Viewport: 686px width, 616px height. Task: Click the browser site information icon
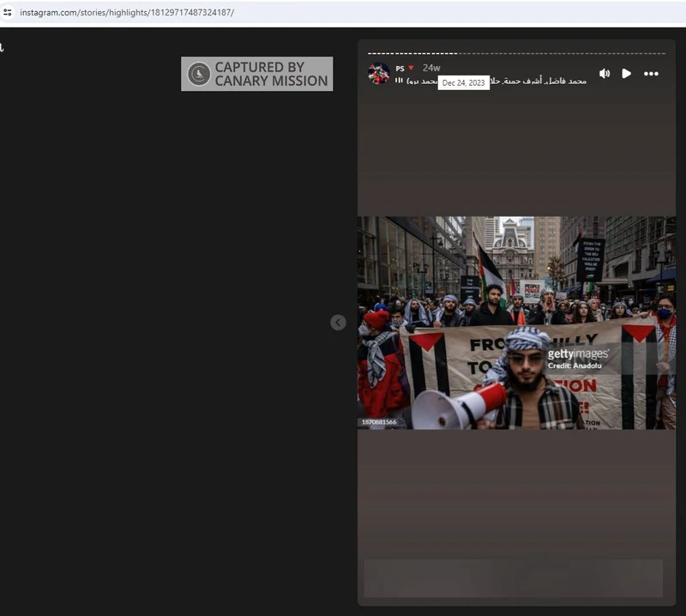pyautogui.click(x=9, y=12)
